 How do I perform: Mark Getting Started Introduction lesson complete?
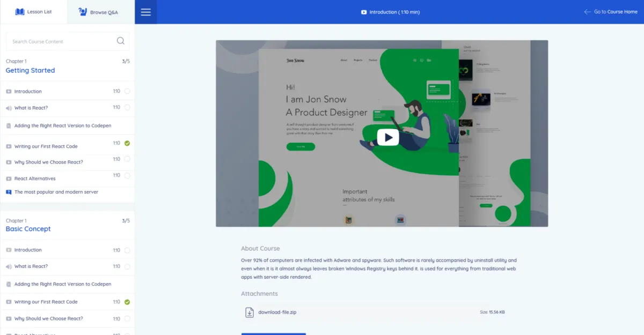click(127, 91)
